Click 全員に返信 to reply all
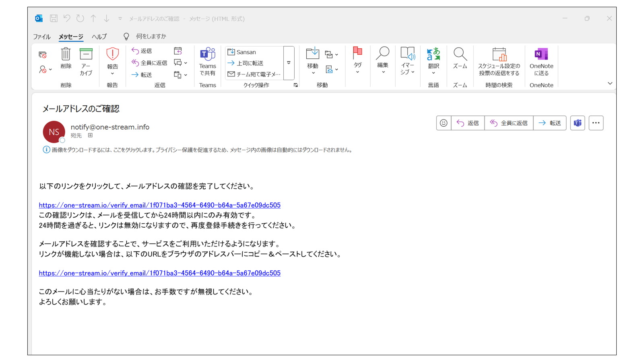 (509, 123)
